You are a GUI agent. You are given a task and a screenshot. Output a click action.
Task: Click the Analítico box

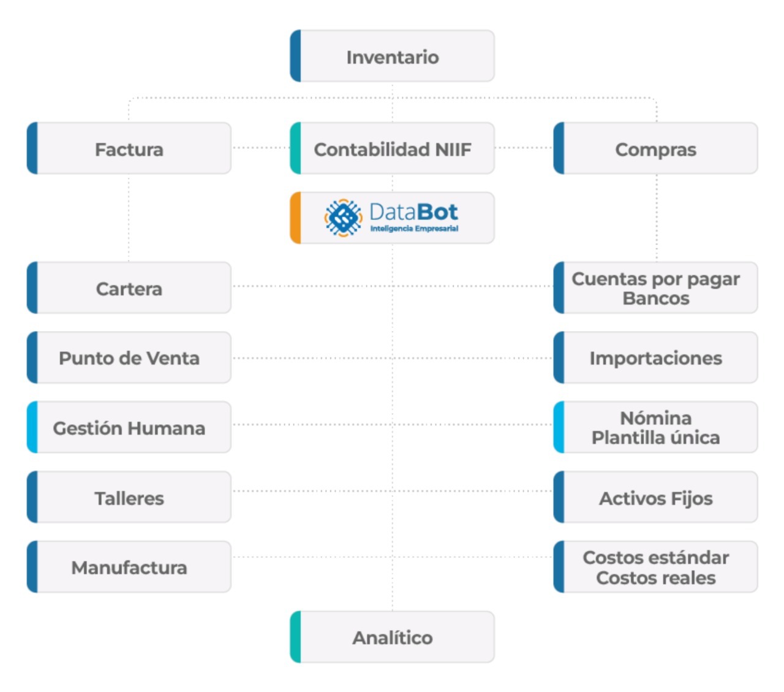coord(392,637)
